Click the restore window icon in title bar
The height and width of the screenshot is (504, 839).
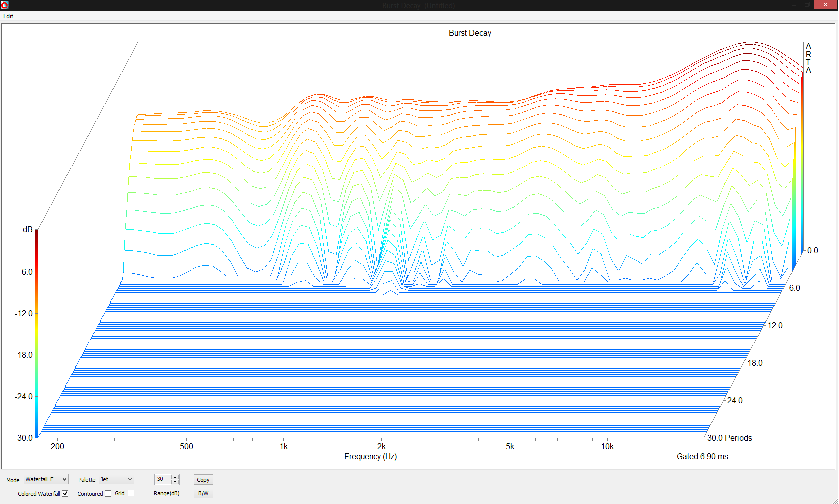click(807, 5)
